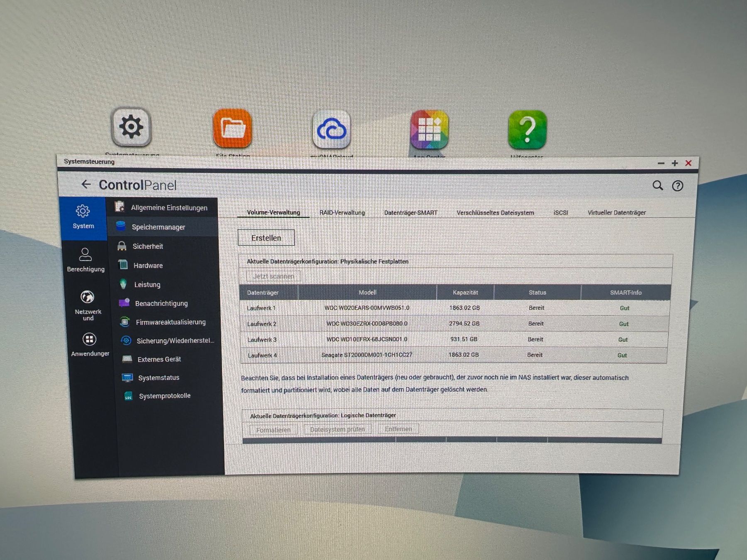Click the search magnifier in ControlPanel
The height and width of the screenshot is (560, 747).
pyautogui.click(x=658, y=185)
